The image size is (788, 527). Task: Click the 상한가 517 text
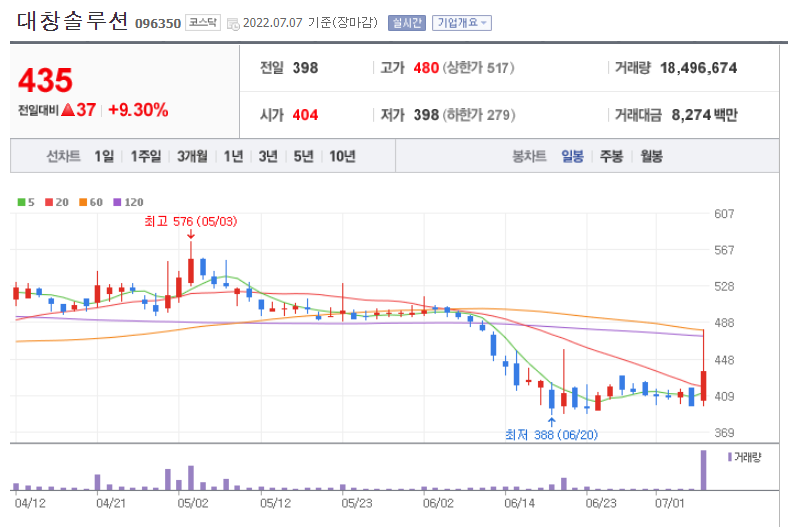click(478, 68)
